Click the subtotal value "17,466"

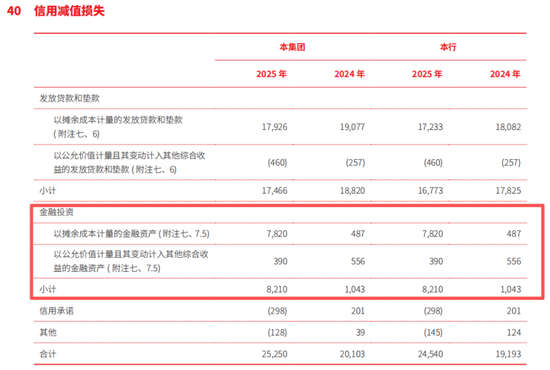tap(274, 191)
